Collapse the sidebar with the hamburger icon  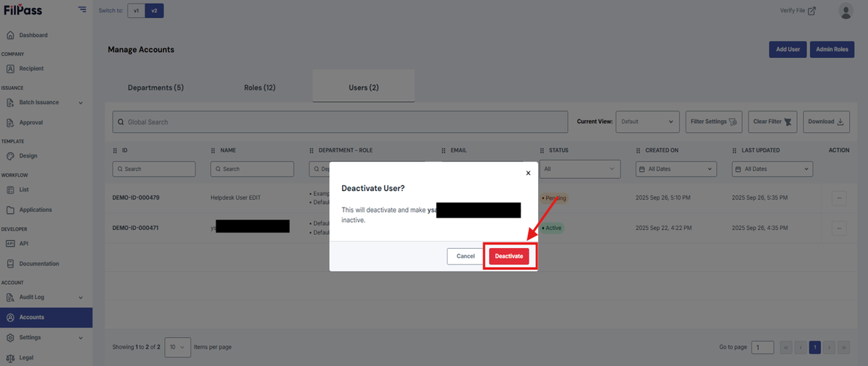coord(82,9)
